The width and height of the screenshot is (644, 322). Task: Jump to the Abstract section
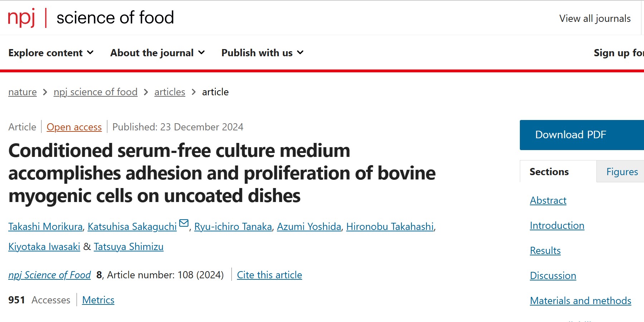click(548, 201)
